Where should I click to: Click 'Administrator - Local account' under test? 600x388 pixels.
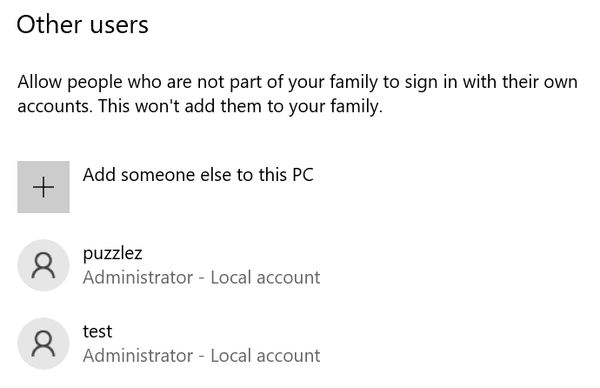[202, 355]
